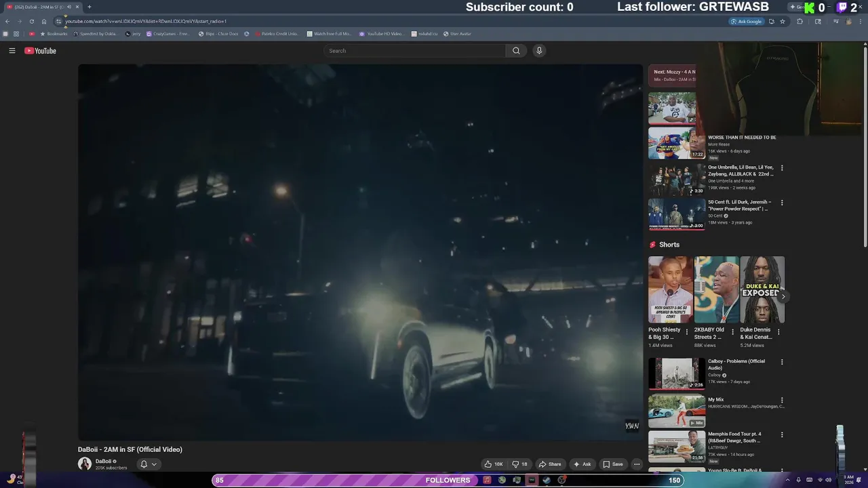Open DaBoii channel avatar
Image resolution: width=868 pixels, height=488 pixels.
(85, 464)
